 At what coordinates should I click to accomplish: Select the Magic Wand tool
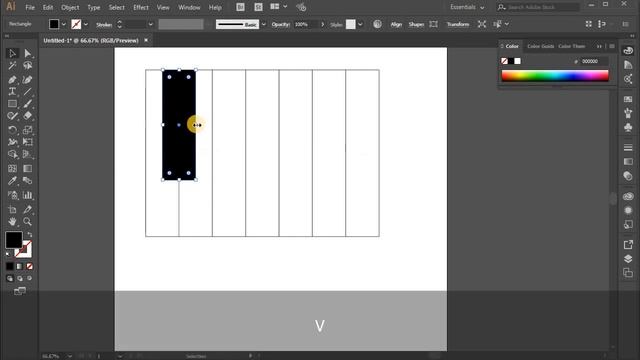(12, 66)
